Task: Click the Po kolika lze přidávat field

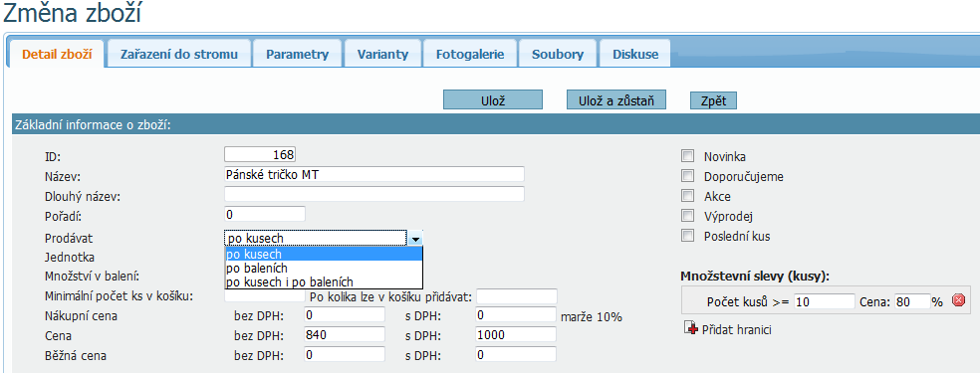Action: [516, 296]
